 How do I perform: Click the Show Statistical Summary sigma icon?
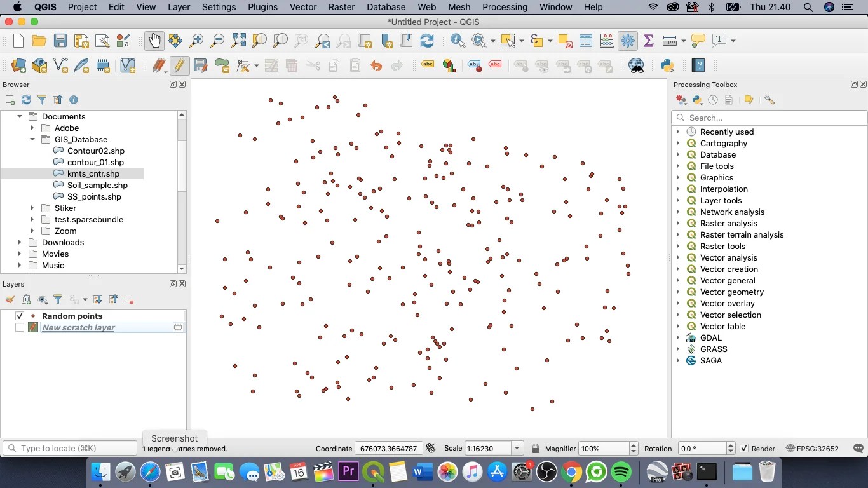(648, 40)
